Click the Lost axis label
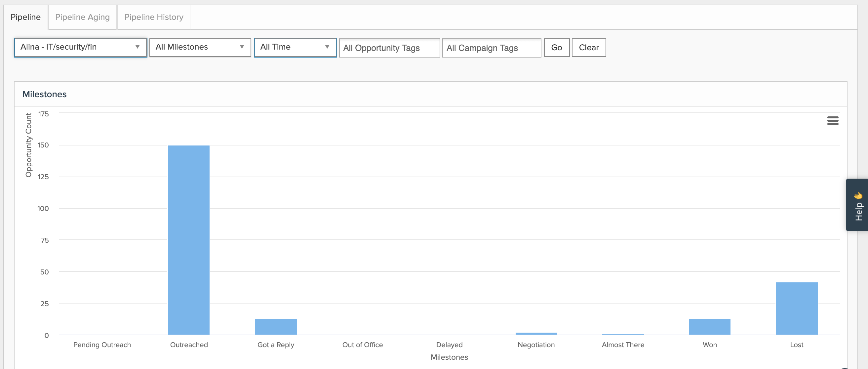The width and height of the screenshot is (868, 369). tap(797, 345)
